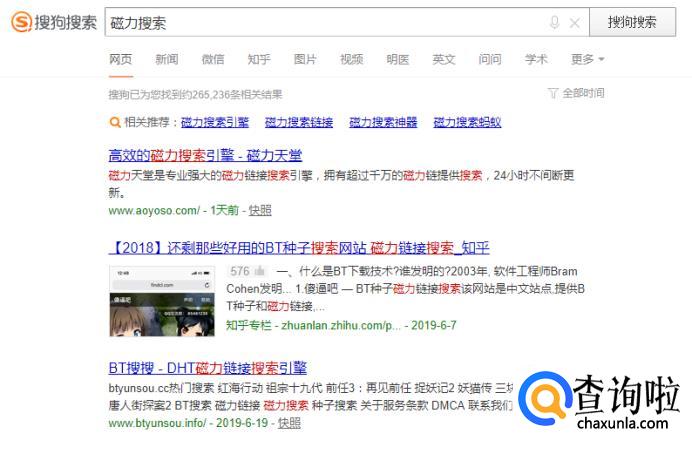Click the orange magnifier icon by 相关推荐
This screenshot has width=692, height=454.
click(x=115, y=122)
